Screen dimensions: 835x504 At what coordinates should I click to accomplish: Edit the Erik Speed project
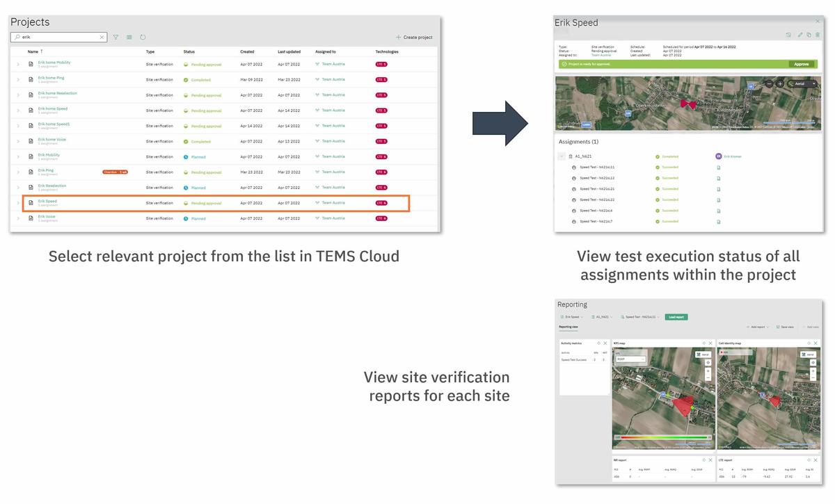click(800, 35)
